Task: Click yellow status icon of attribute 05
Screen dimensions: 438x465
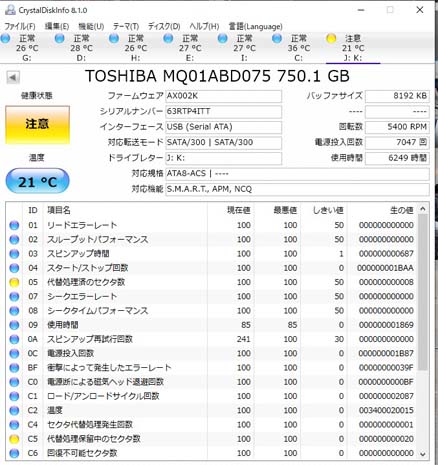Action: (14, 282)
